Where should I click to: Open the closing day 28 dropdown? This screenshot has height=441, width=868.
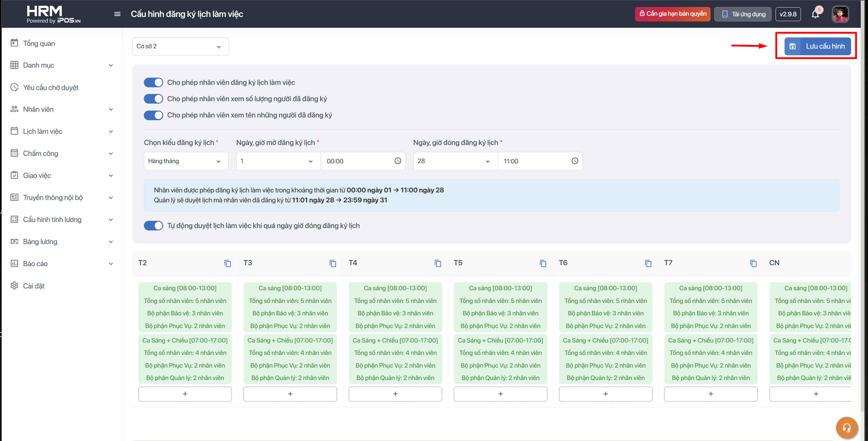point(455,161)
